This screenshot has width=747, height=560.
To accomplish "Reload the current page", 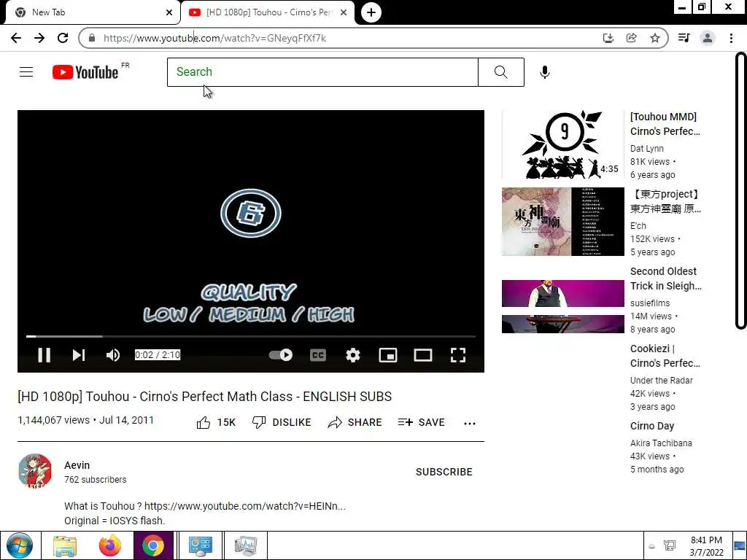I will tap(63, 38).
